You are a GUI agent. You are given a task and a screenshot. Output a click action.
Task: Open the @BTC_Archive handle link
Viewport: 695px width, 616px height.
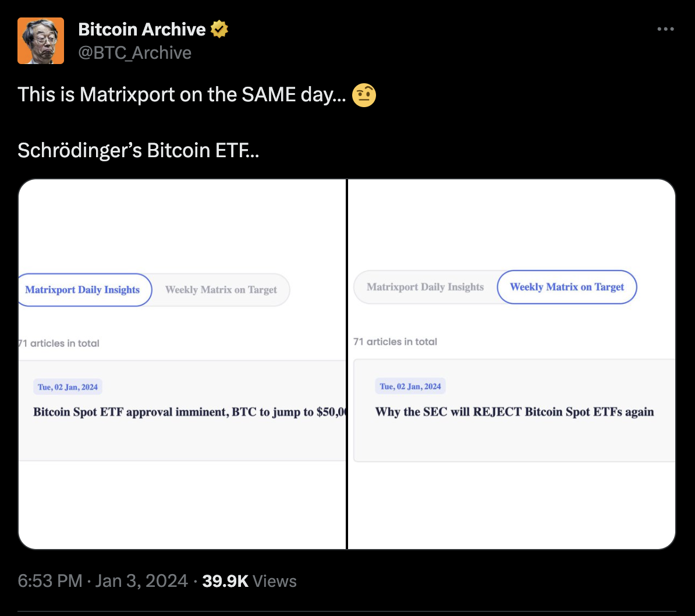click(x=134, y=53)
